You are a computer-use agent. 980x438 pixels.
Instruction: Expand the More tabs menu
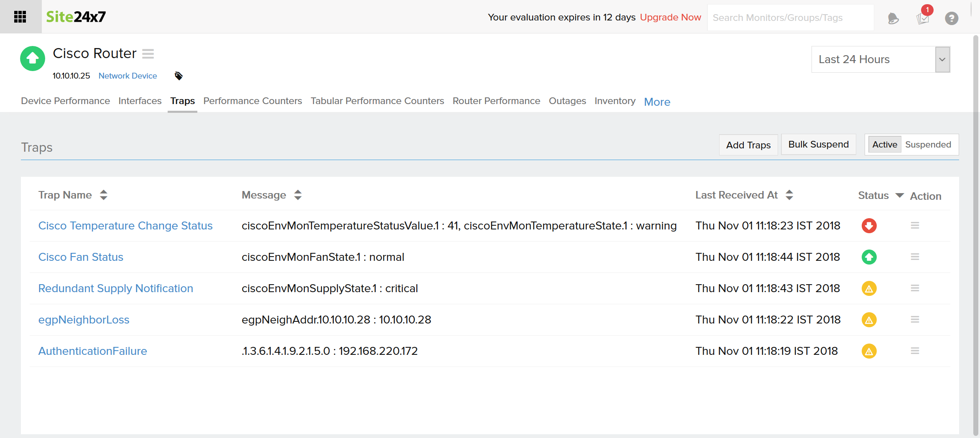pyautogui.click(x=657, y=102)
